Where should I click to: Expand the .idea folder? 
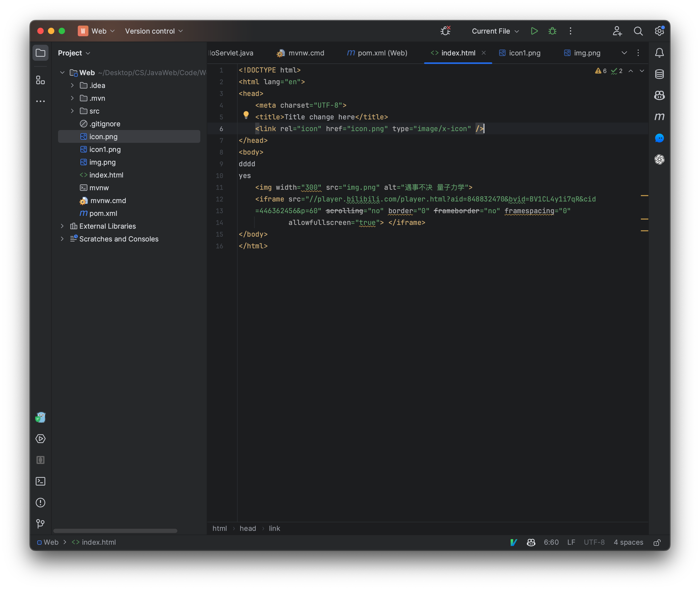72,86
